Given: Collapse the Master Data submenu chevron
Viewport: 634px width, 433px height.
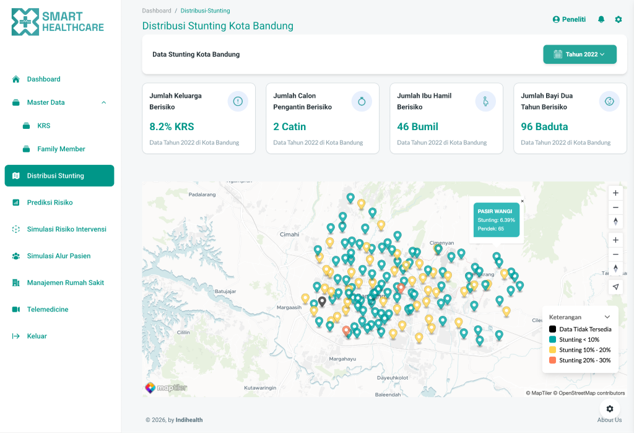Looking at the screenshot, I should pyautogui.click(x=104, y=103).
